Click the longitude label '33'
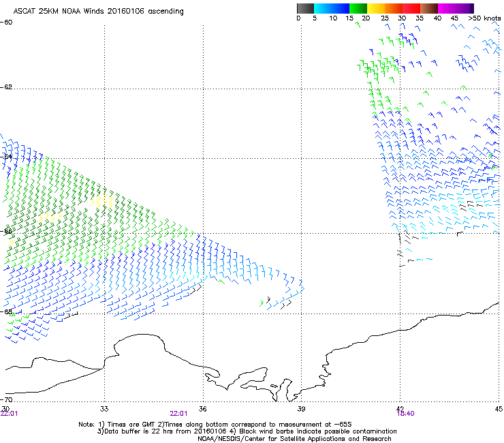Image resolution: width=504 pixels, height=443 pixels. pyautogui.click(x=104, y=409)
